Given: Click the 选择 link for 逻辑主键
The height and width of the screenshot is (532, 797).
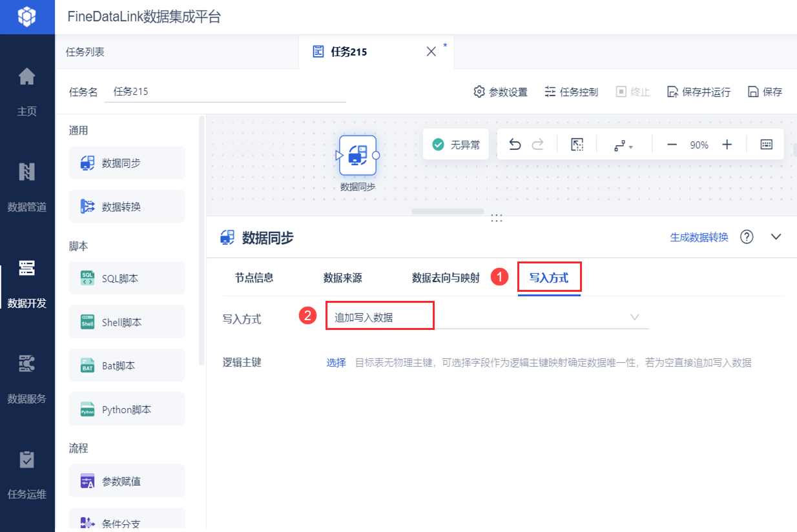Looking at the screenshot, I should point(336,363).
